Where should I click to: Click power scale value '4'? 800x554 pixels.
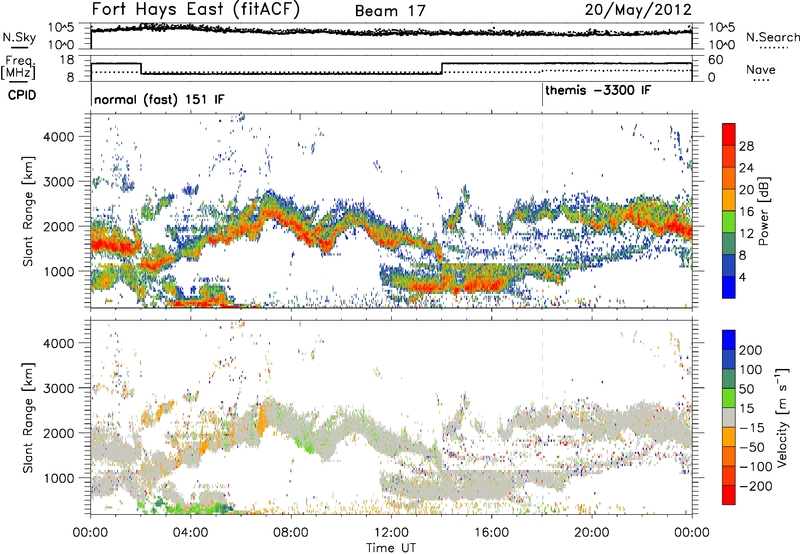tap(743, 277)
